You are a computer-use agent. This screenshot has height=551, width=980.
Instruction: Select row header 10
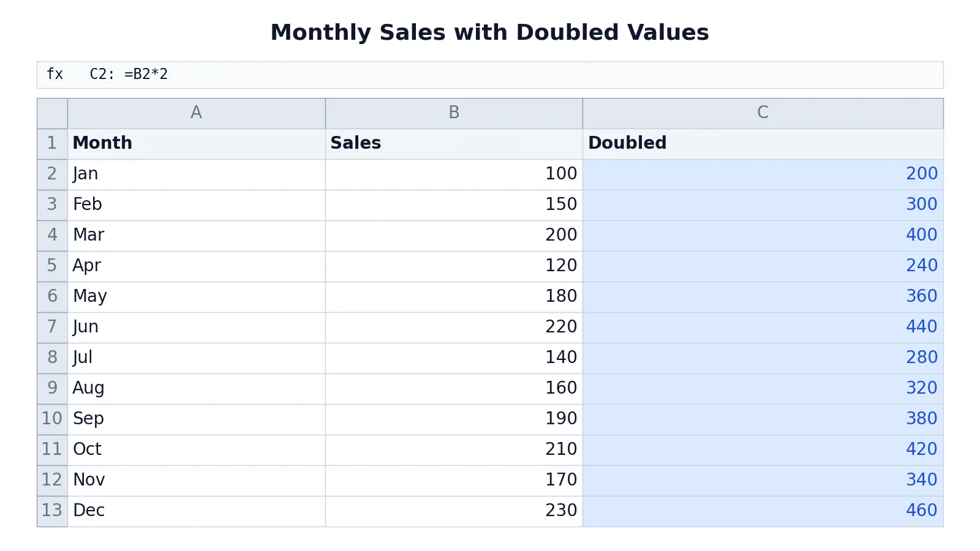pyautogui.click(x=52, y=419)
